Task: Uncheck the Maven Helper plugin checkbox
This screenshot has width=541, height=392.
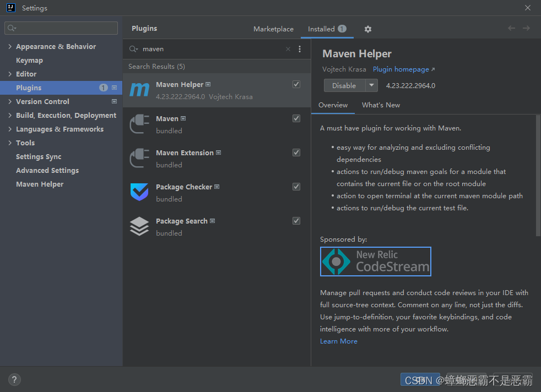Action: (296, 84)
